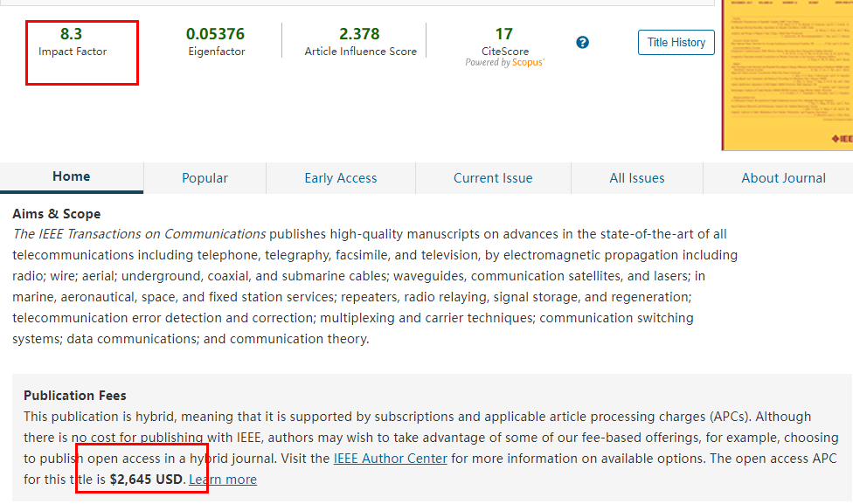Switch to the Popular tab

point(204,177)
